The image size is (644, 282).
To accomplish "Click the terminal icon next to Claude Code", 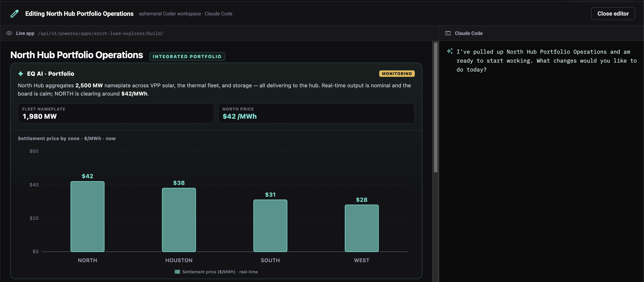I will point(448,33).
